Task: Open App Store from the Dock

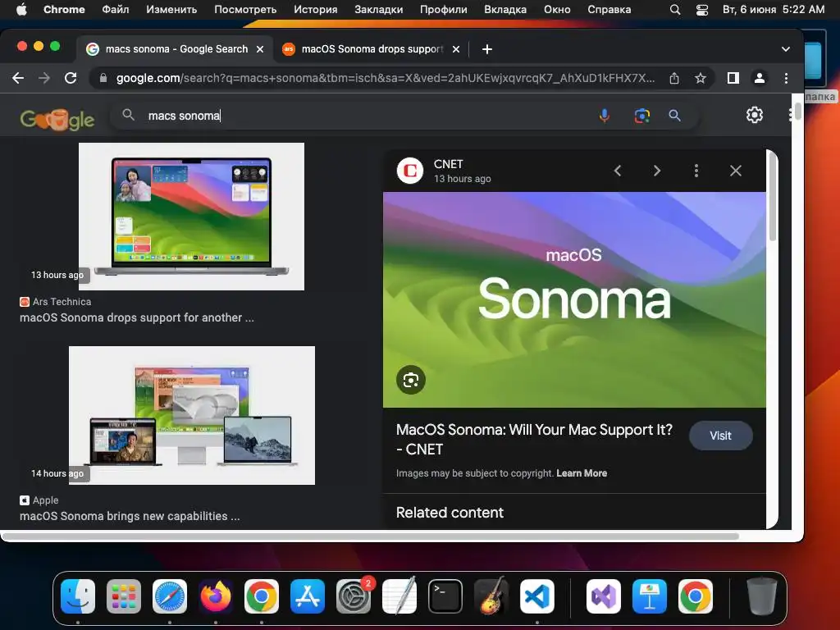Action: (308, 596)
